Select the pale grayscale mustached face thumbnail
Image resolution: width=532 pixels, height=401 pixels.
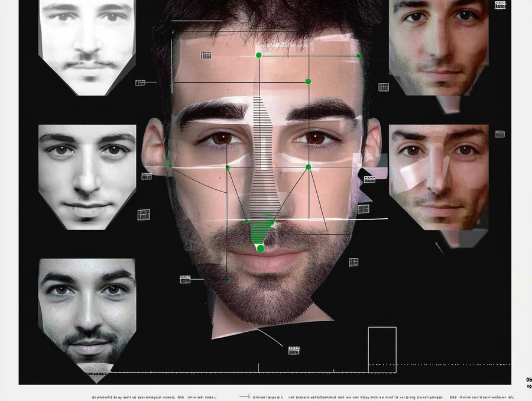tap(87, 47)
